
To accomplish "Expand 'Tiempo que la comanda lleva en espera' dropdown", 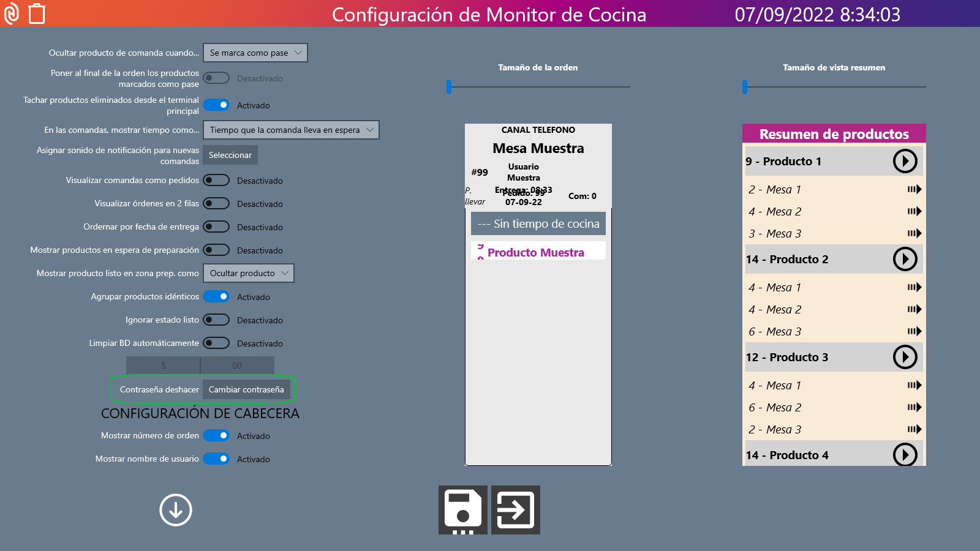I will click(291, 130).
